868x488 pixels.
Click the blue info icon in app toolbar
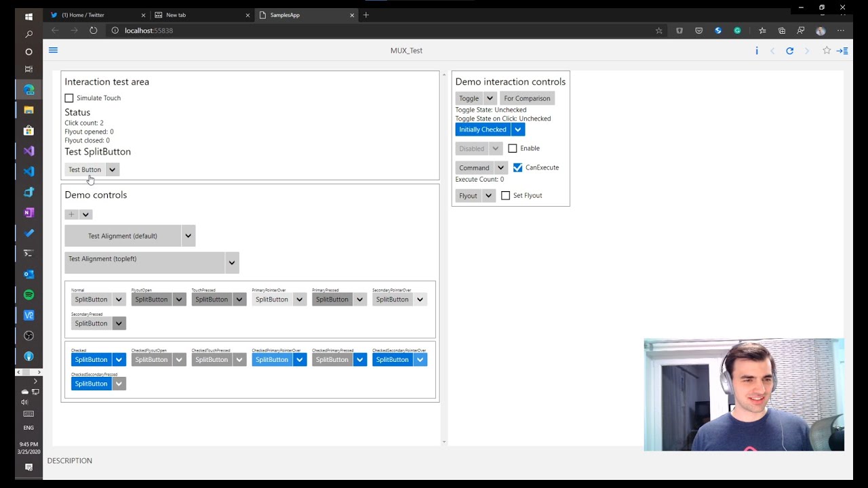pyautogui.click(x=757, y=51)
